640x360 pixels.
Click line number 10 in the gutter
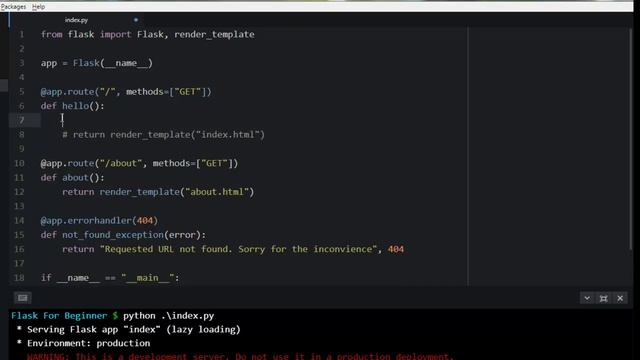[19, 163]
